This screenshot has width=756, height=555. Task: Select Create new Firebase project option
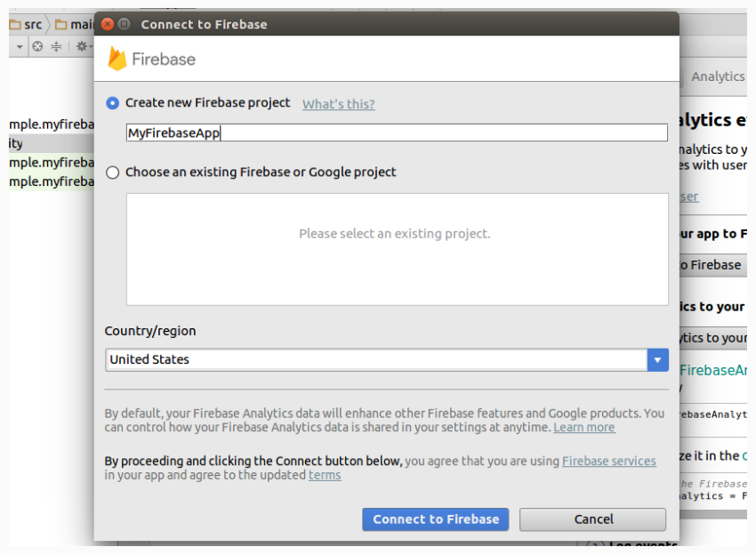pos(113,103)
